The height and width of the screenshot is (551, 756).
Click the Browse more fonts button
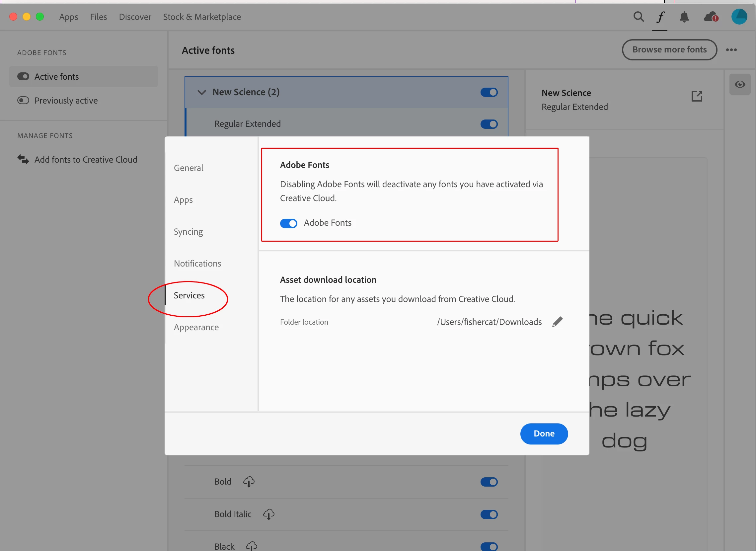669,50
